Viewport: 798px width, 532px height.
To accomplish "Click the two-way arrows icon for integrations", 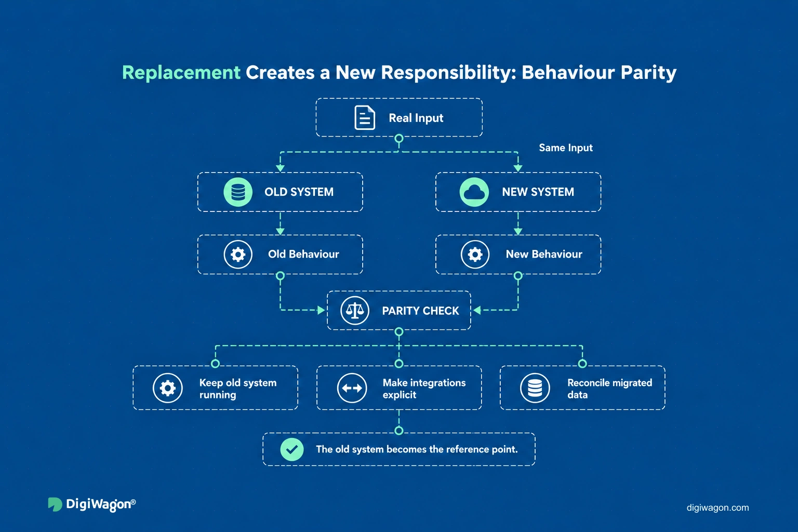I will coord(352,388).
